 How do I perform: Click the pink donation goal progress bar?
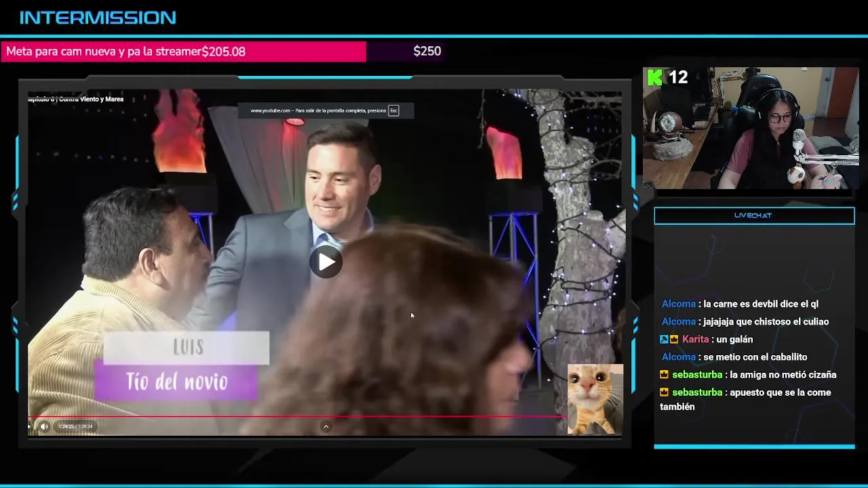tap(183, 52)
